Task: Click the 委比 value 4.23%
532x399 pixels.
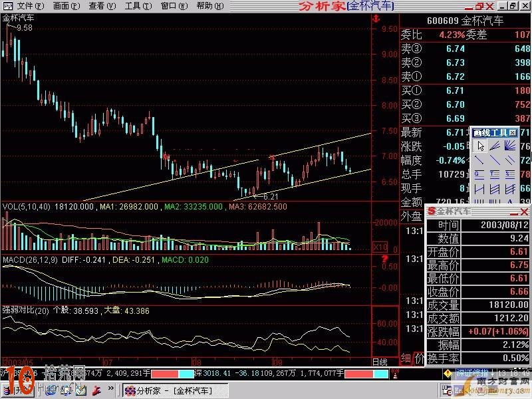Action: [x=452, y=35]
